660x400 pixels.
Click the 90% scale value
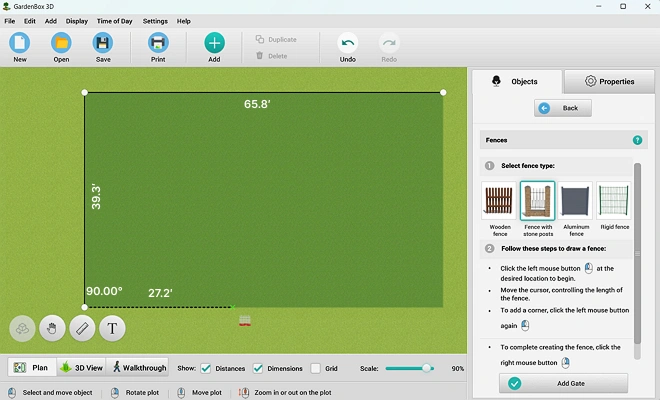tap(458, 368)
